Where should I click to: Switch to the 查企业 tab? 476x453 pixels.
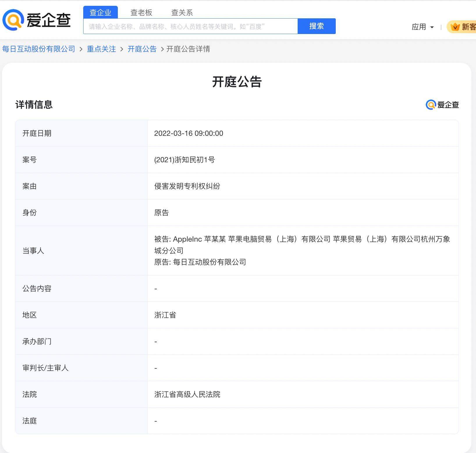click(100, 13)
